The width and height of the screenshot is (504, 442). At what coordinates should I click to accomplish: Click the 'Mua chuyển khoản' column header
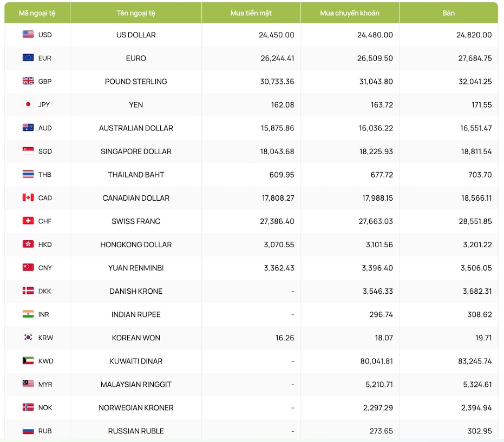[x=350, y=13]
